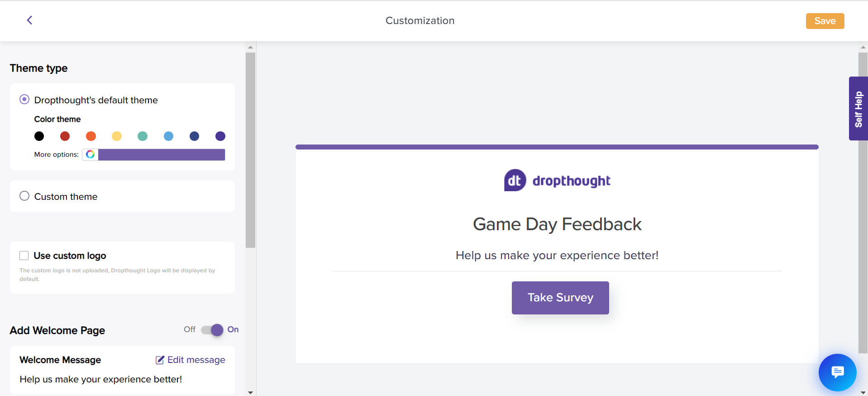Click the left panel scroll down arrow

tap(250, 392)
